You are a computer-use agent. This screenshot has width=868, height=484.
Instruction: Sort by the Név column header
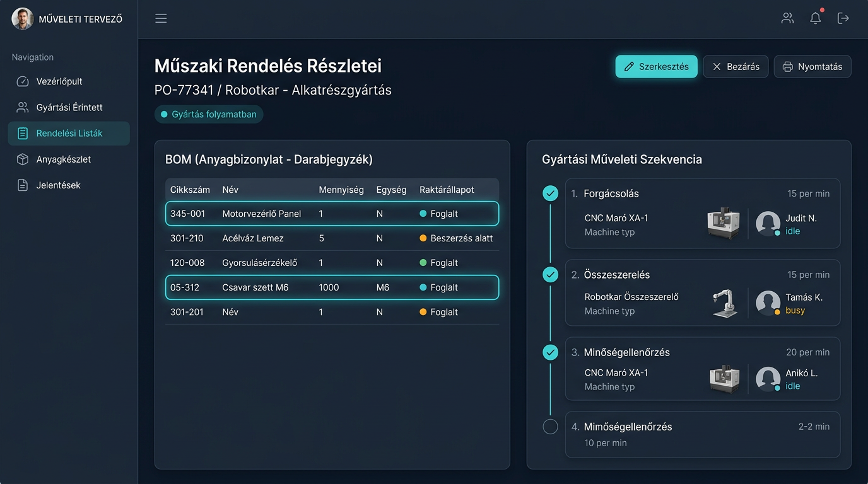(230, 190)
